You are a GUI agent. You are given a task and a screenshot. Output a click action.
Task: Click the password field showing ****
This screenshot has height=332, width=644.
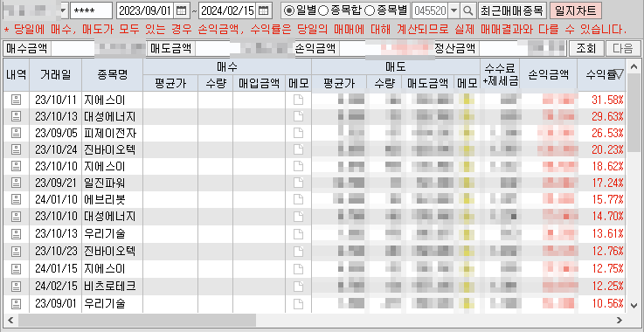[91, 10]
